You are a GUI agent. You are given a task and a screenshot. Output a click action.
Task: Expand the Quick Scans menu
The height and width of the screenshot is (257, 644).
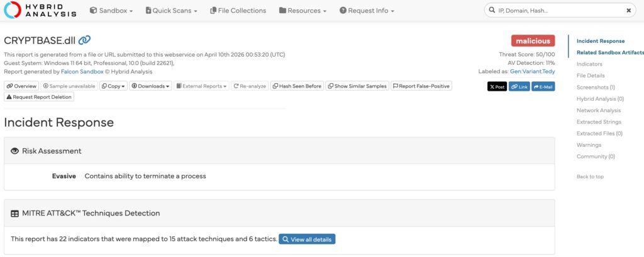171,11
